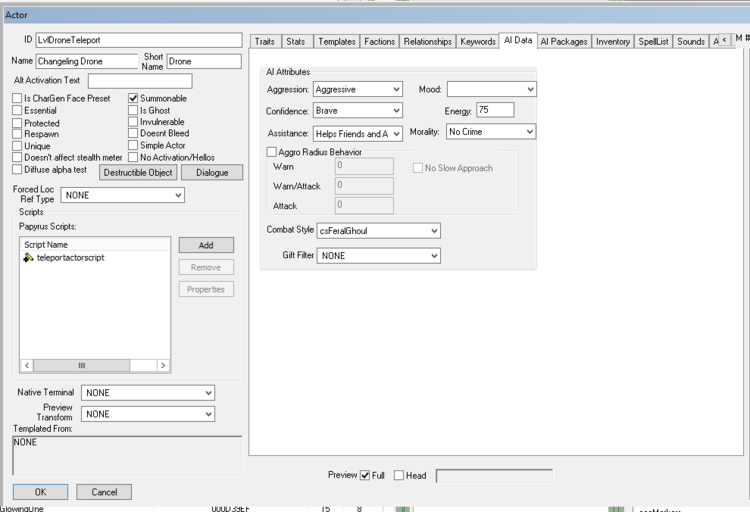
Task: Open the Mood dropdown
Action: click(492, 89)
